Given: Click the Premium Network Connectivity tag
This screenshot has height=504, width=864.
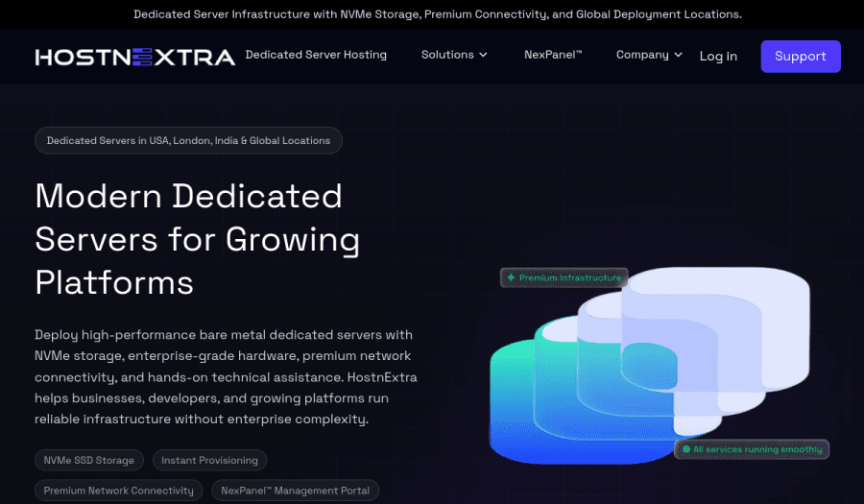Looking at the screenshot, I should point(118,491).
